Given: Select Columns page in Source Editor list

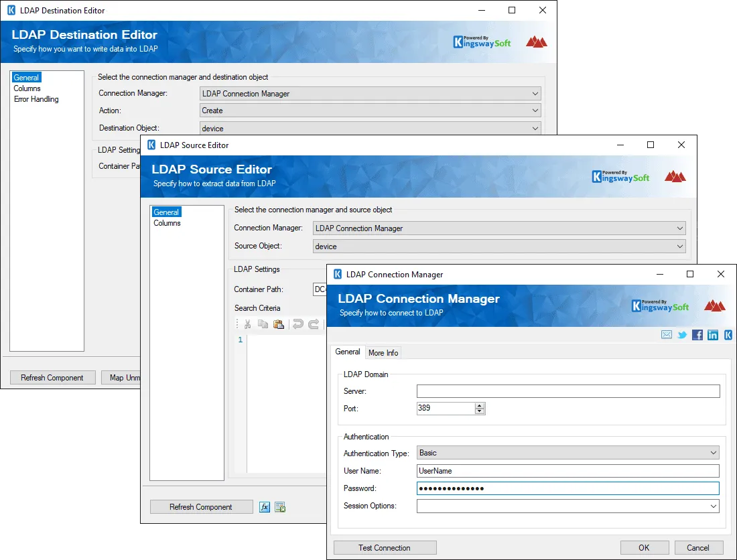Looking at the screenshot, I should 167,223.
